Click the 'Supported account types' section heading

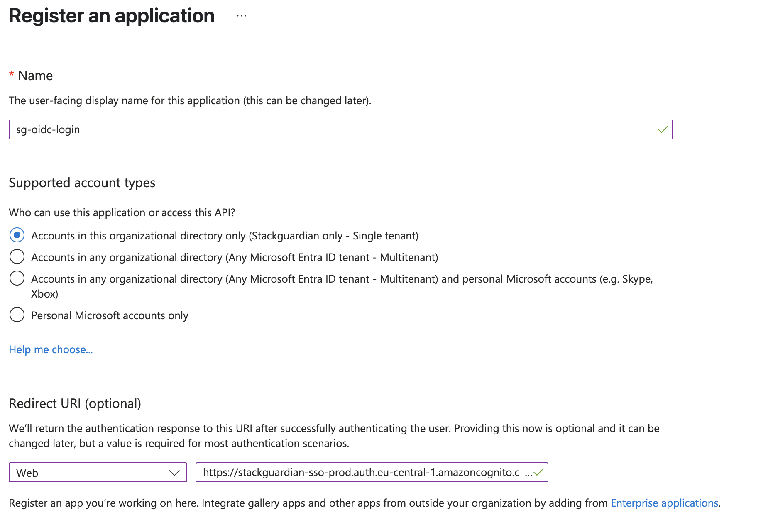coord(82,183)
